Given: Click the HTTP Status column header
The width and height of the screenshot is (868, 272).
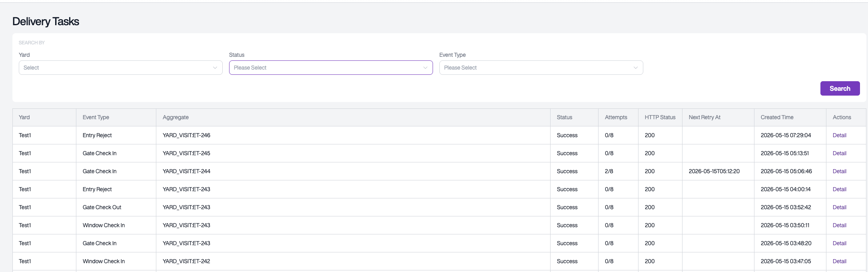Looking at the screenshot, I should coord(660,117).
